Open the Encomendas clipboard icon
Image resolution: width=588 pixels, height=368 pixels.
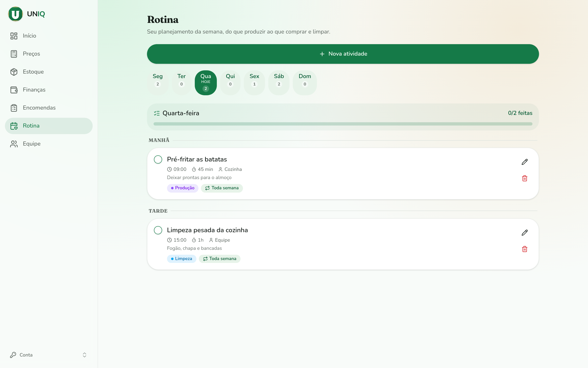[14, 108]
